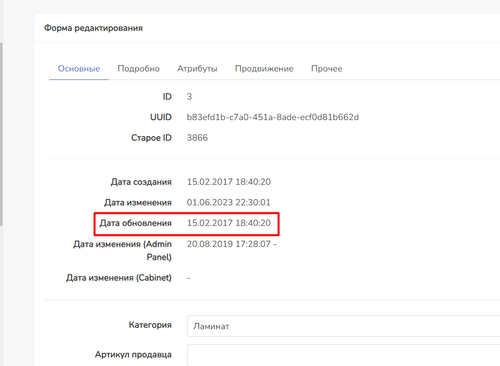Screen dimensions: 500x366
Task: Click the Дата создания label
Action: point(141,182)
